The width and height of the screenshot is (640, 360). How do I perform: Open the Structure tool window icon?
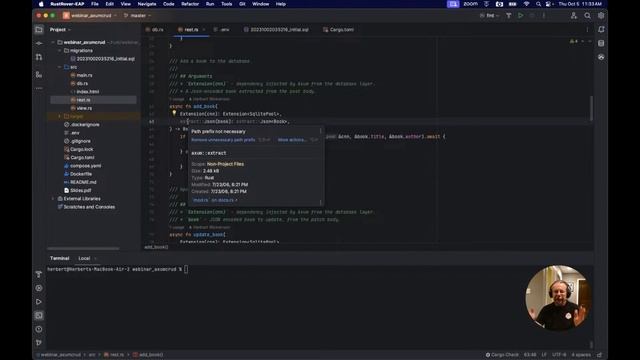[39, 75]
